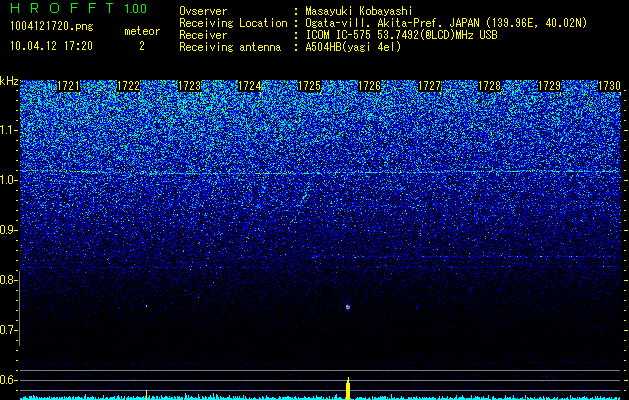629x400 pixels.
Task: Click the 0.9 kHz axis label
Action: (7, 230)
